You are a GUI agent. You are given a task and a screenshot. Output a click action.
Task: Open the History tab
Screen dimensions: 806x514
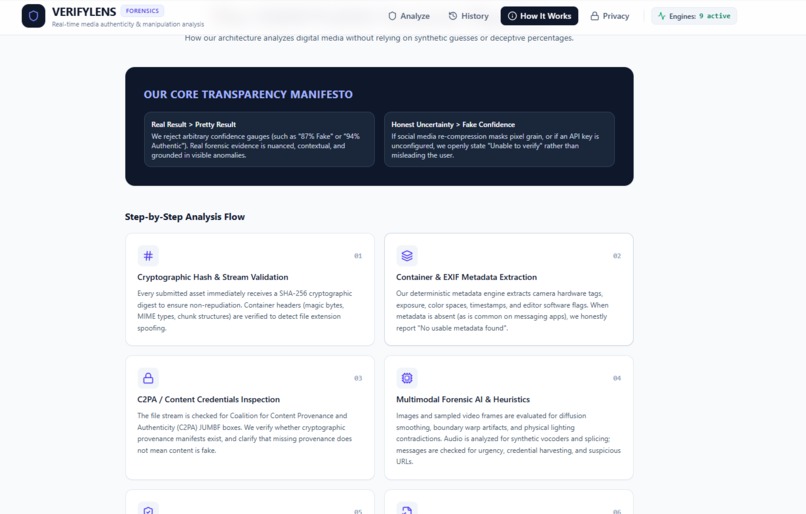468,16
